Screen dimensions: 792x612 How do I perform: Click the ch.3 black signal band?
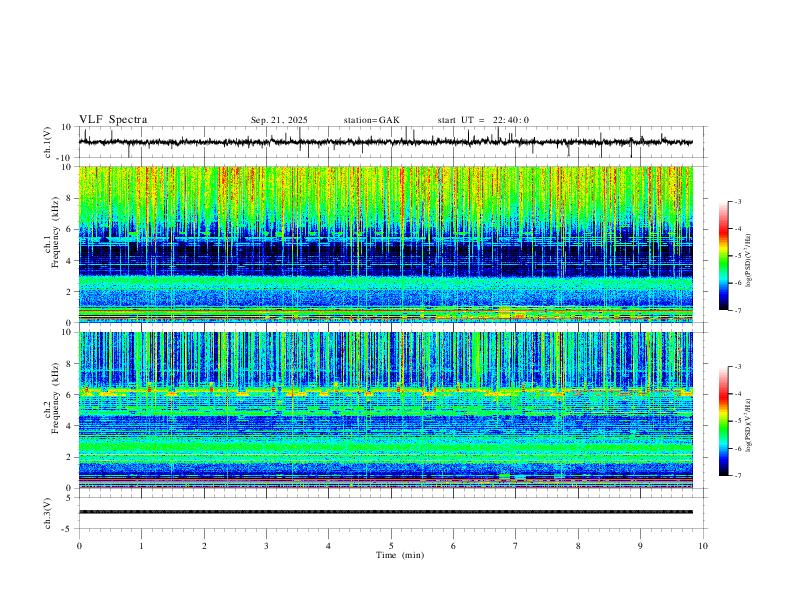point(385,512)
